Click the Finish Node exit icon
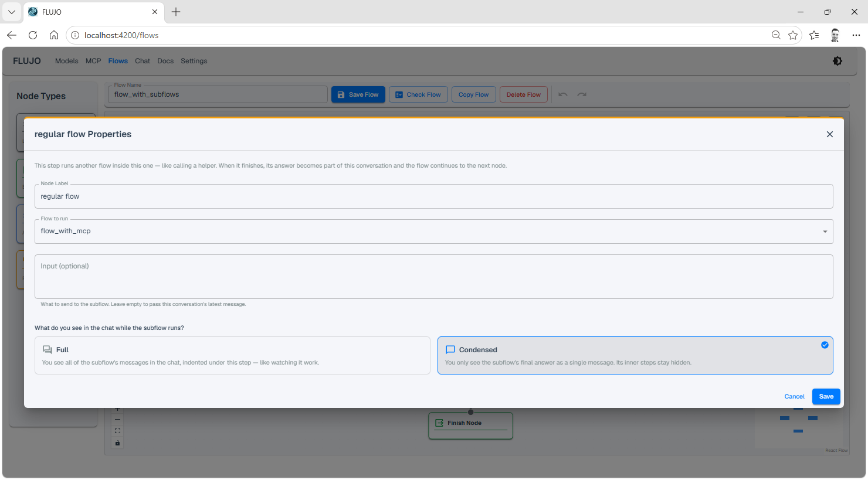Screen dimensions: 868x480 coord(439,423)
